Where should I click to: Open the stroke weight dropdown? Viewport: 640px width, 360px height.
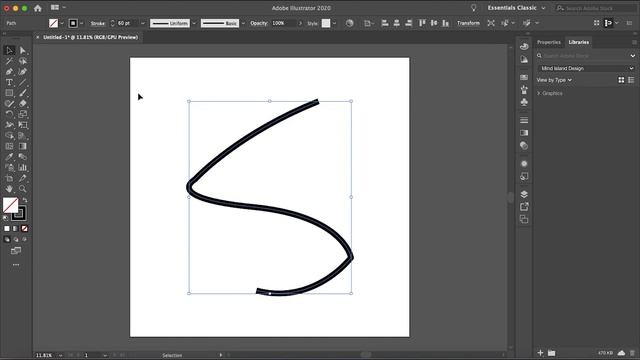(x=142, y=23)
